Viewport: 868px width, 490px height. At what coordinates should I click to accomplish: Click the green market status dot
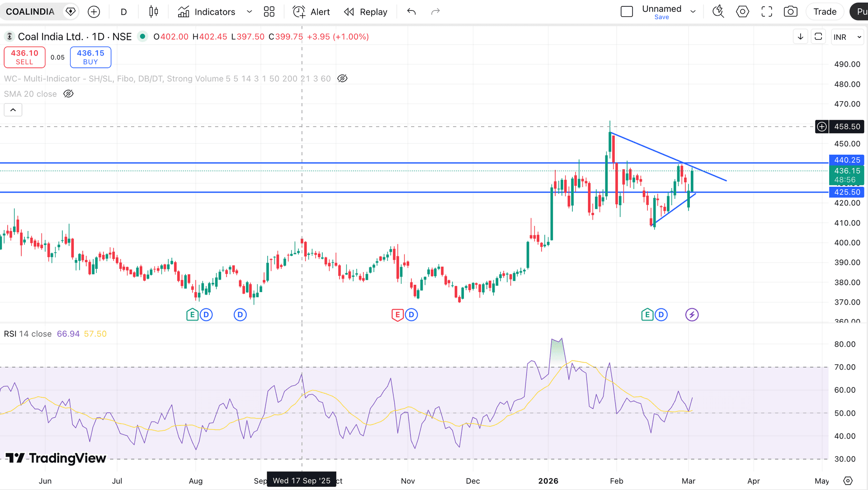click(x=142, y=36)
